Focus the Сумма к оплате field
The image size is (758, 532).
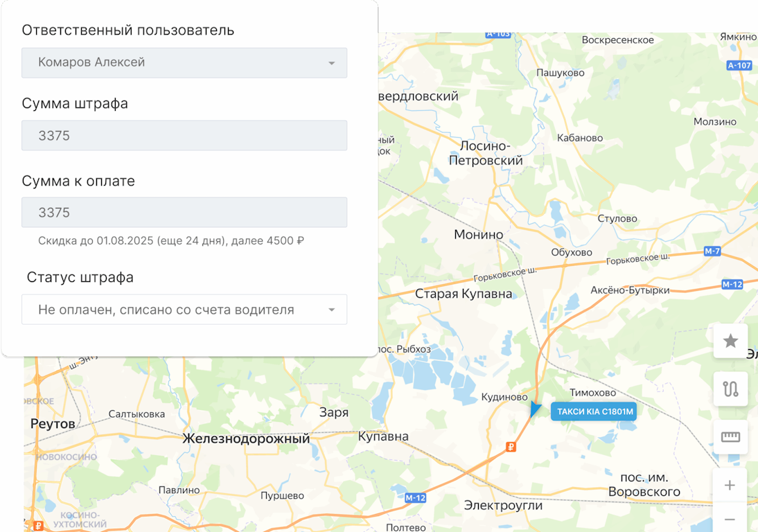pos(184,213)
